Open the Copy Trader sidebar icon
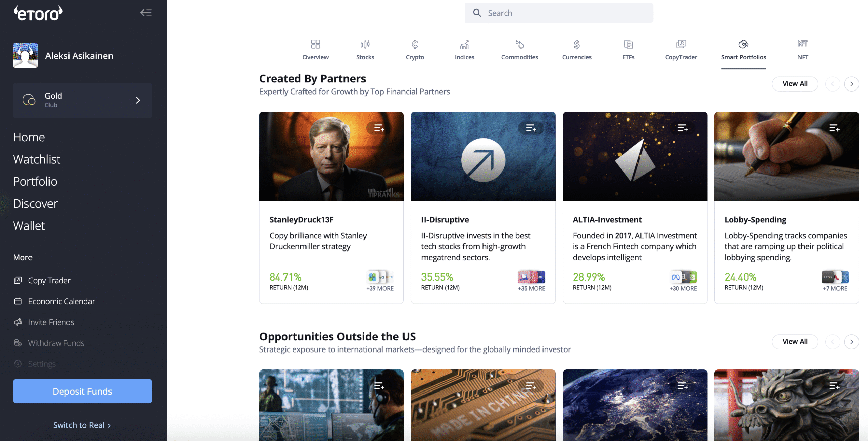The width and height of the screenshot is (868, 441). [18, 280]
